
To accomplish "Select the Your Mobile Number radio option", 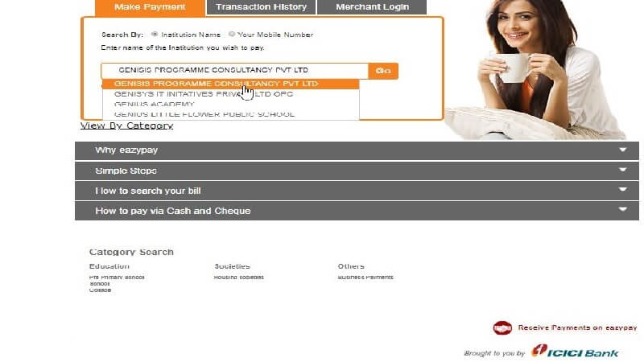I will tap(232, 35).
